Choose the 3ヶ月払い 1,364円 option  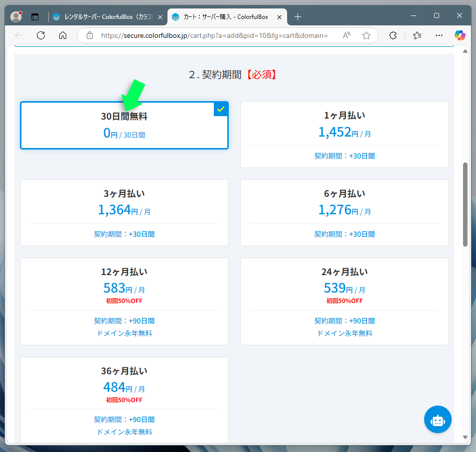click(124, 213)
